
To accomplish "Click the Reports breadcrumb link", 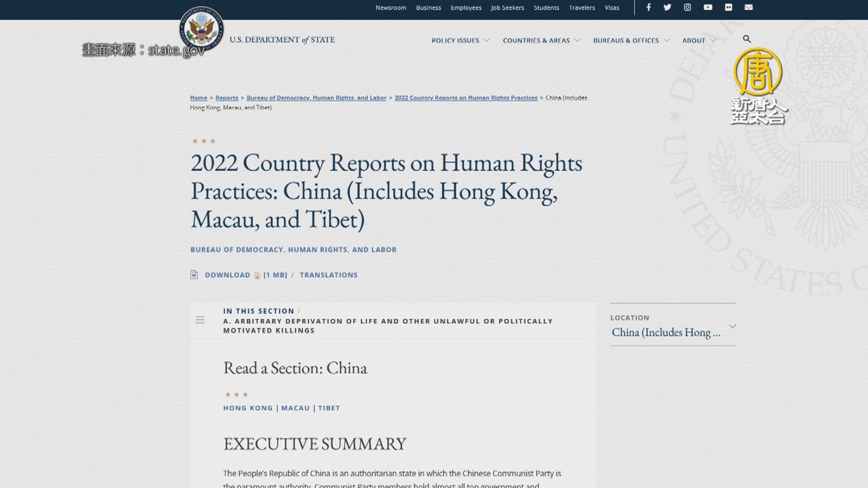I will (x=227, y=98).
